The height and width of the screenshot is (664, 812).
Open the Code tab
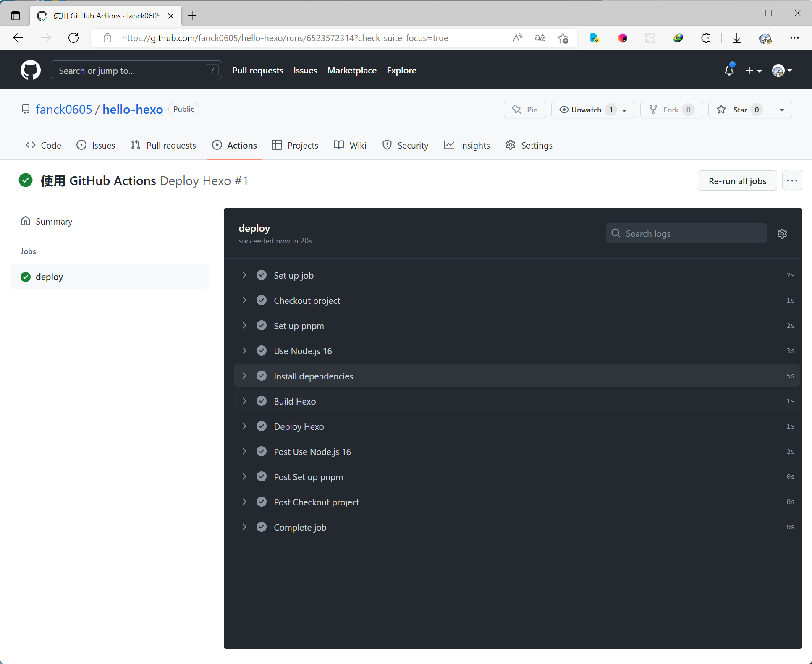43,145
